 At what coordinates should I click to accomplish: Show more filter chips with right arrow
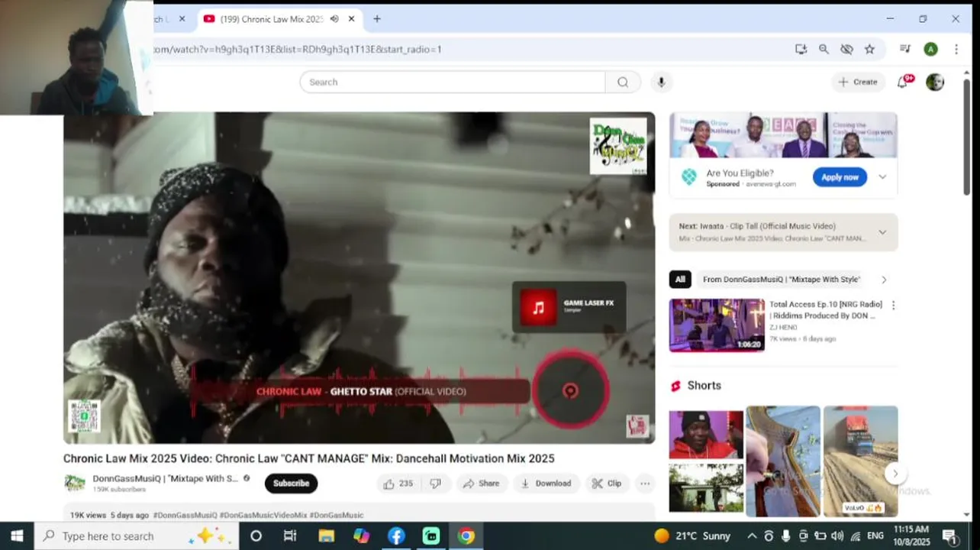point(884,280)
